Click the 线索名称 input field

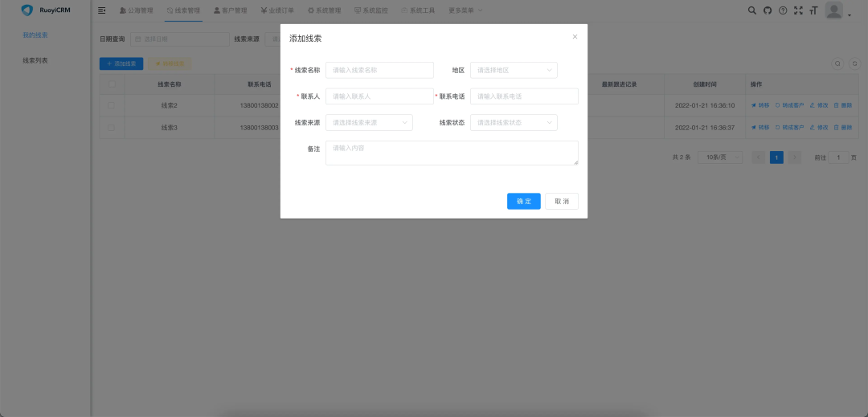click(379, 71)
